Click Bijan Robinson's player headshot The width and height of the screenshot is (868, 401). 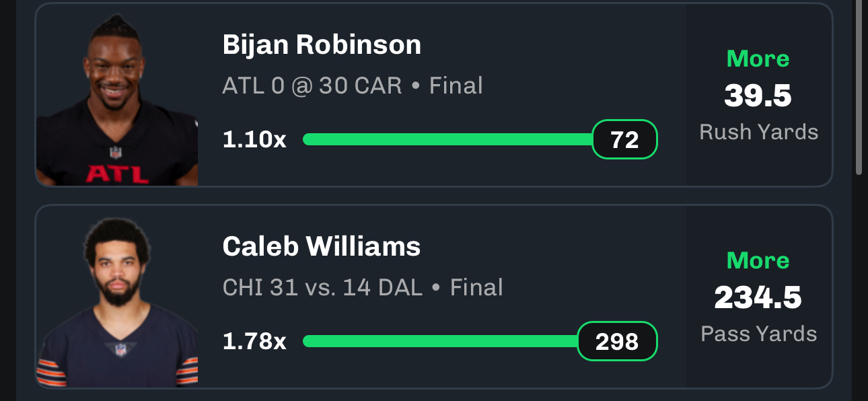click(x=116, y=101)
